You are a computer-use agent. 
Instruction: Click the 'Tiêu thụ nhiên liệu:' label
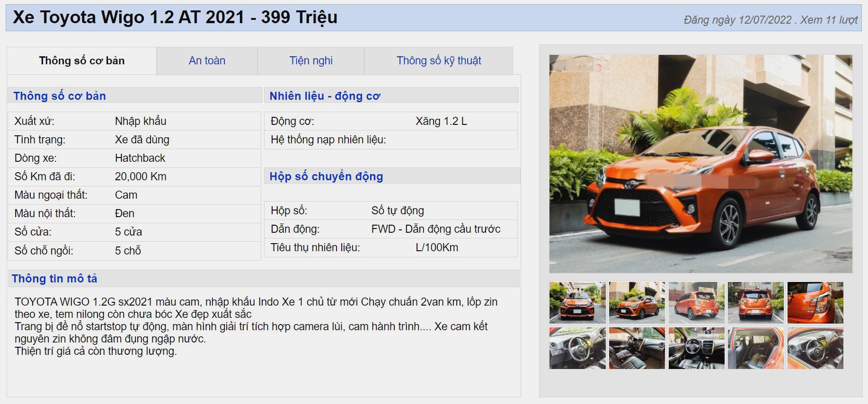tap(315, 247)
